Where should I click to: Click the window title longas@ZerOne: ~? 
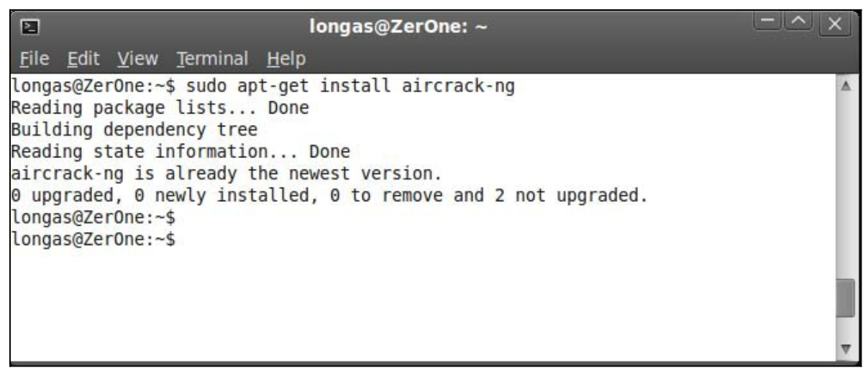(399, 27)
